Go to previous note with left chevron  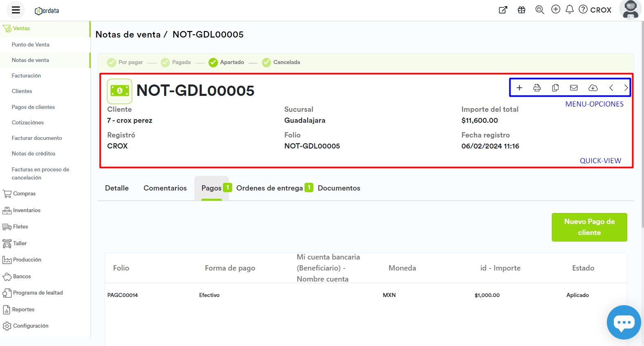coord(611,88)
